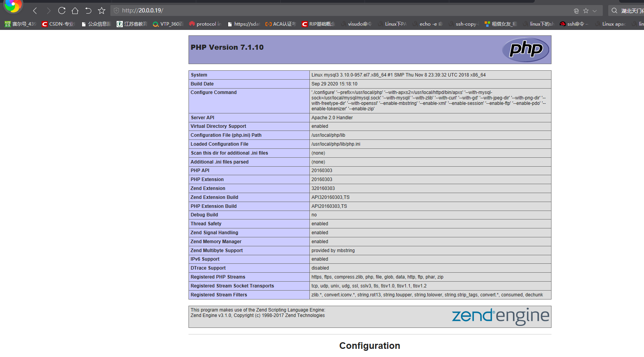Open the browser home page
The height and width of the screenshot is (357, 644).
75,10
